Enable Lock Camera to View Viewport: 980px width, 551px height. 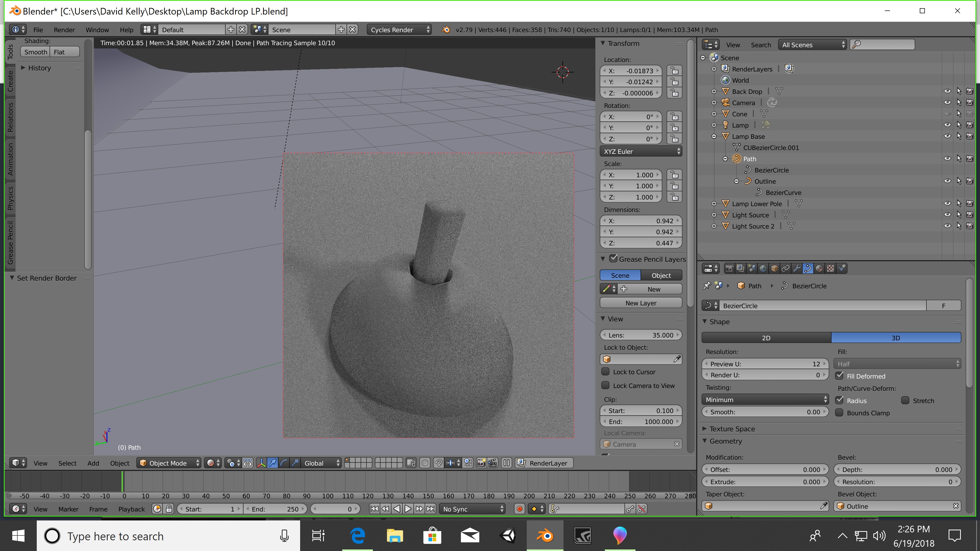pos(605,385)
